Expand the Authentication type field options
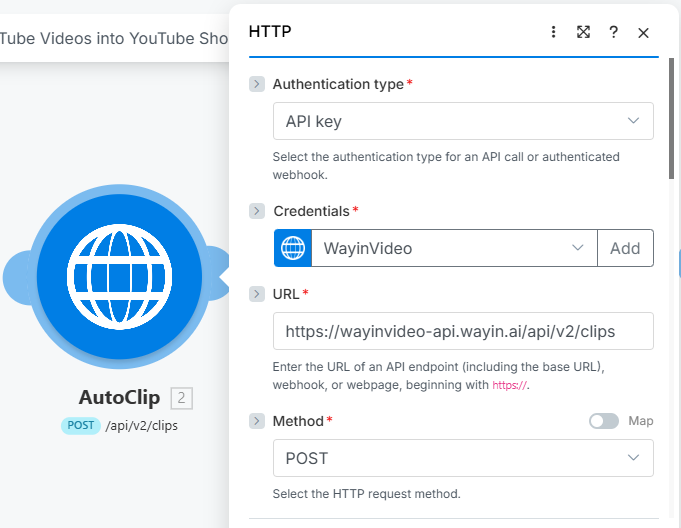This screenshot has height=528, width=681. 257,84
